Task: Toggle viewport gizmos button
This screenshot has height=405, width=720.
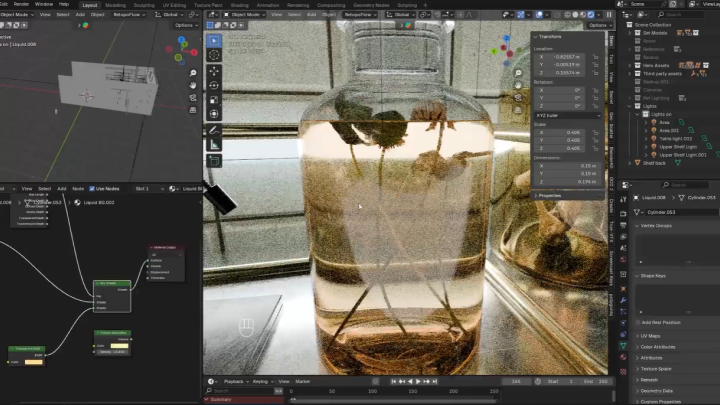Action: (521, 15)
